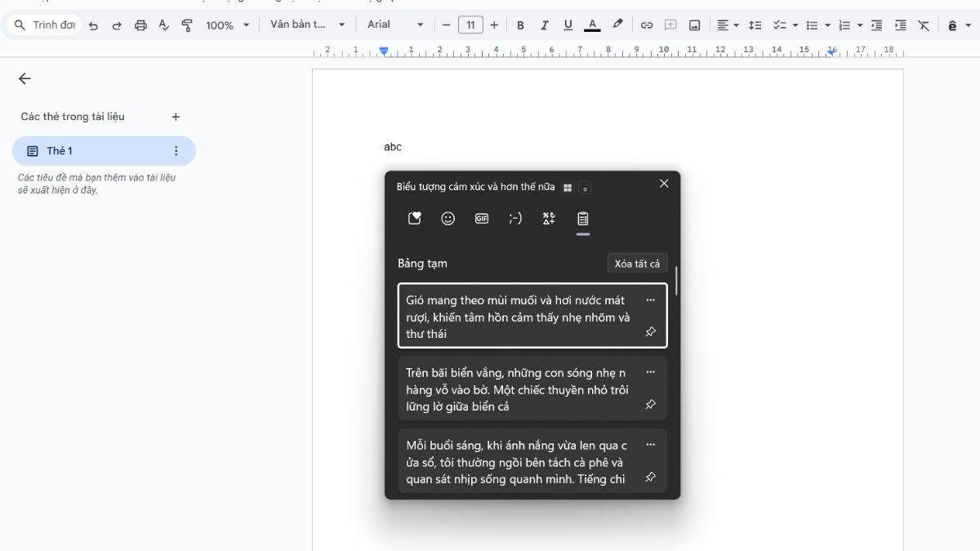Open the three-dot menu for 'Thẻ 1'

pyautogui.click(x=176, y=151)
